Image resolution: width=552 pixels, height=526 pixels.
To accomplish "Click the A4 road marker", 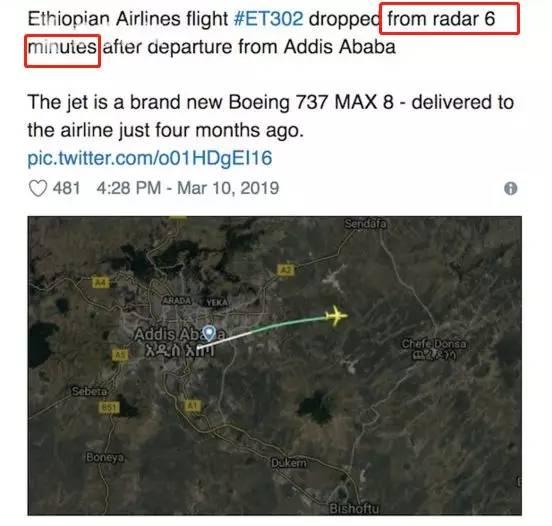I will (100, 282).
